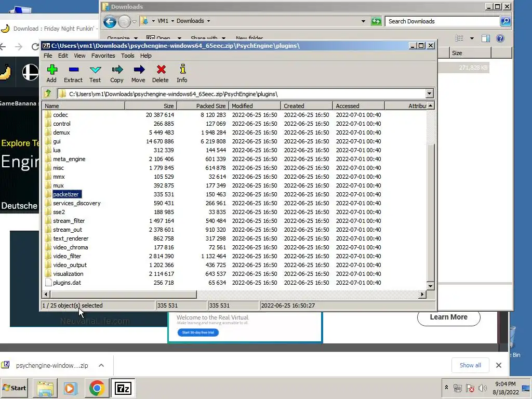Image resolution: width=532 pixels, height=399 pixels.
Task: Sort by Packed Size column
Action: [x=203, y=106]
